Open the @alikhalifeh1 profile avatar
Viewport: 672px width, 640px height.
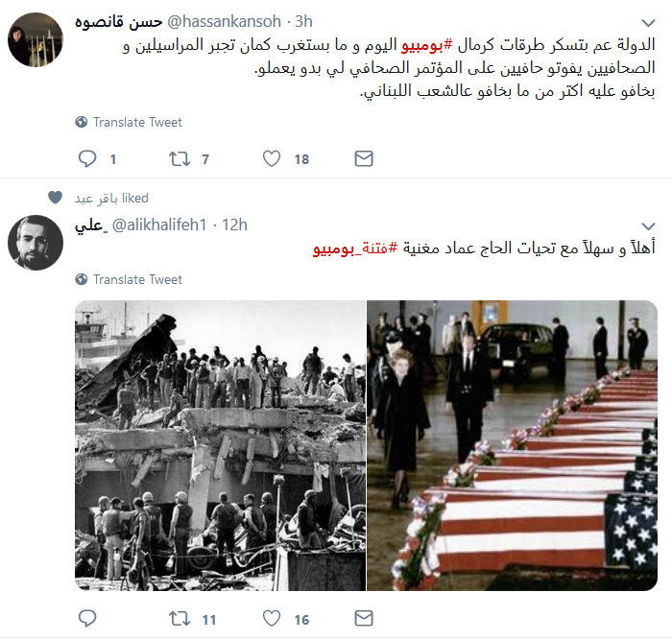click(x=36, y=243)
